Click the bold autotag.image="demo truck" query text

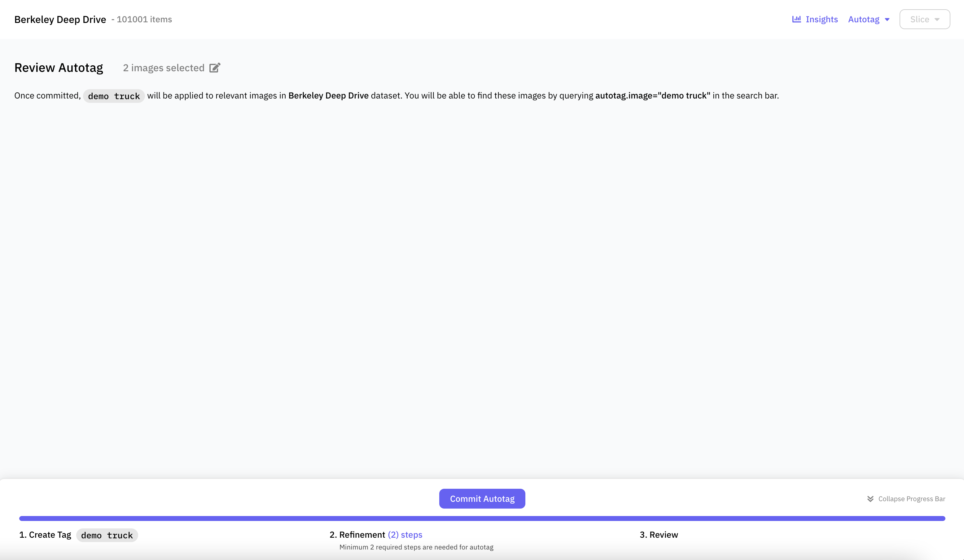coord(653,96)
